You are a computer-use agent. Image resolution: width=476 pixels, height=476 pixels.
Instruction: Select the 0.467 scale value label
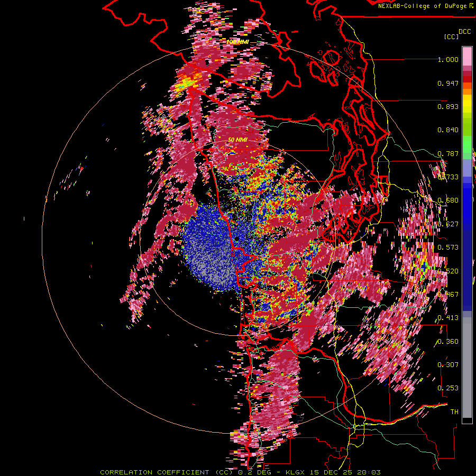click(x=448, y=295)
